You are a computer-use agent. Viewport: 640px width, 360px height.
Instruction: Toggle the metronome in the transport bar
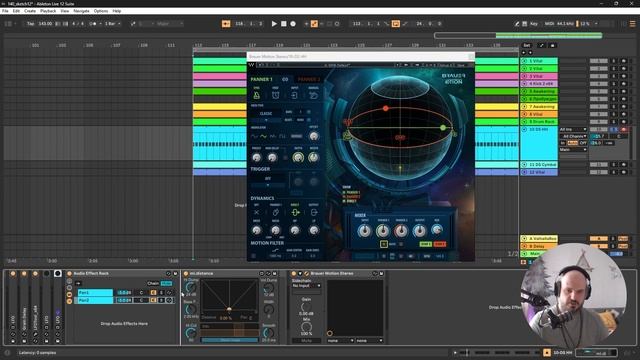pyautogui.click(x=93, y=24)
